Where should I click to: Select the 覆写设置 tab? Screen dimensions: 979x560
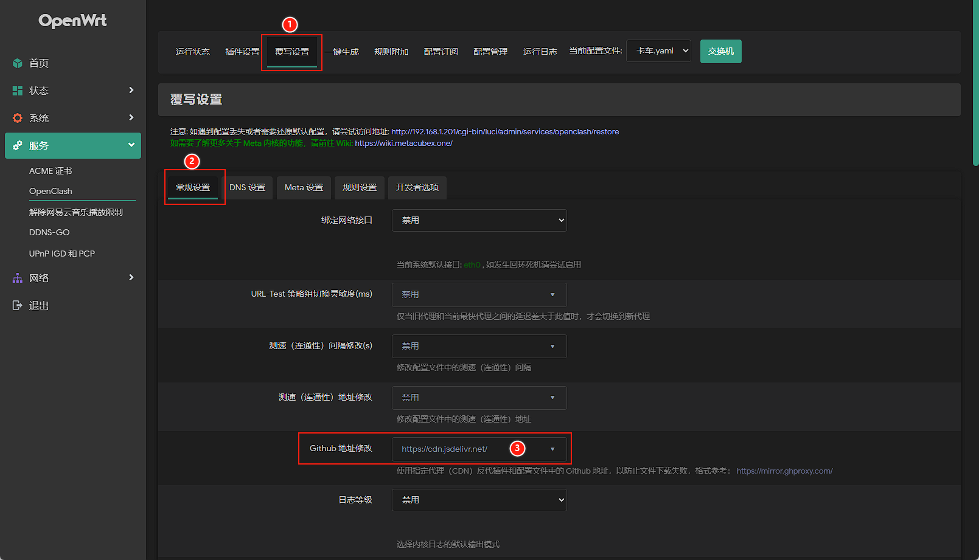(x=292, y=52)
